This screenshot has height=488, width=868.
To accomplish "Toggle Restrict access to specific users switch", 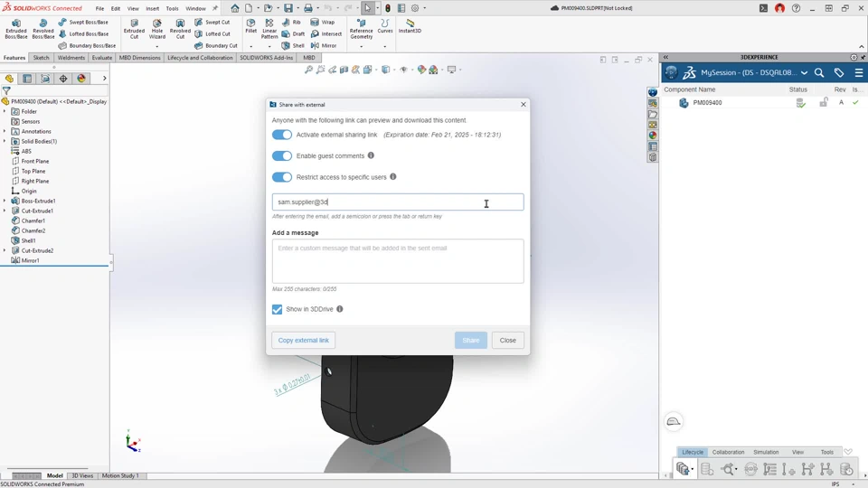I will click(282, 177).
